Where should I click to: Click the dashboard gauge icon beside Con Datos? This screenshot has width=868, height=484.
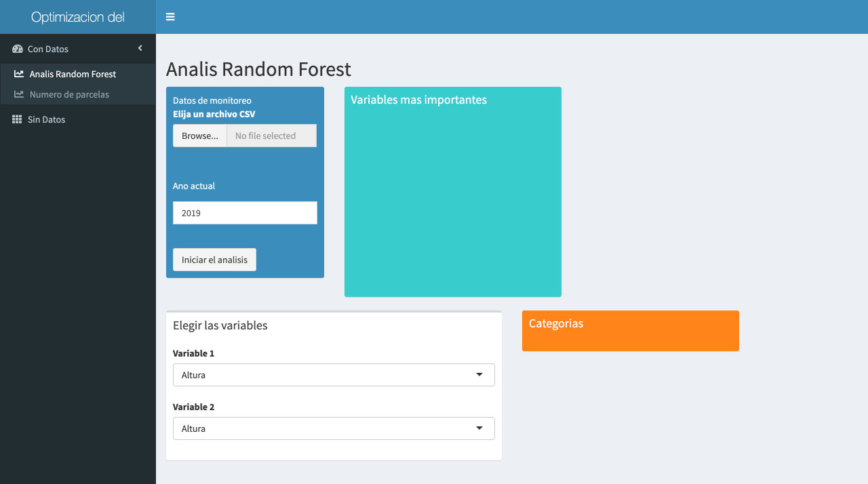(18, 49)
